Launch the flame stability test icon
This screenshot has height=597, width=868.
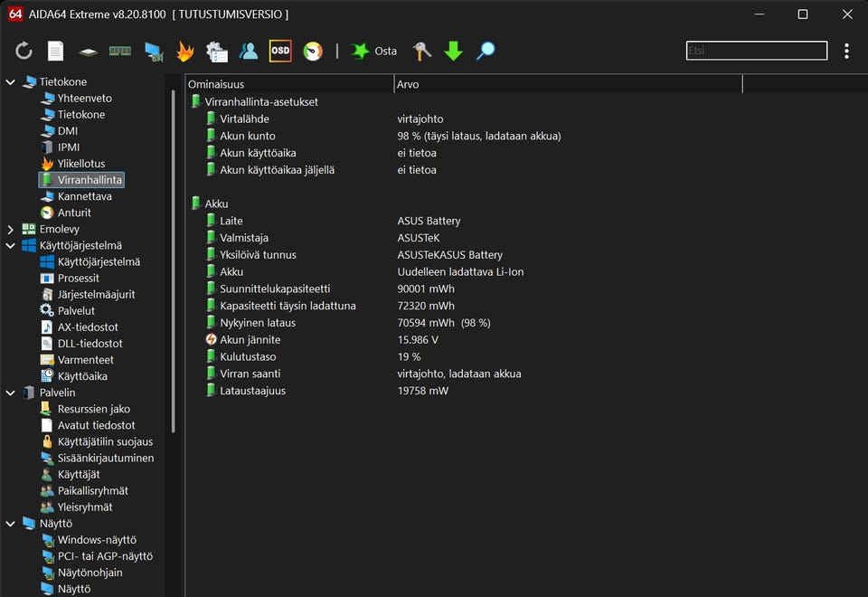(x=185, y=52)
